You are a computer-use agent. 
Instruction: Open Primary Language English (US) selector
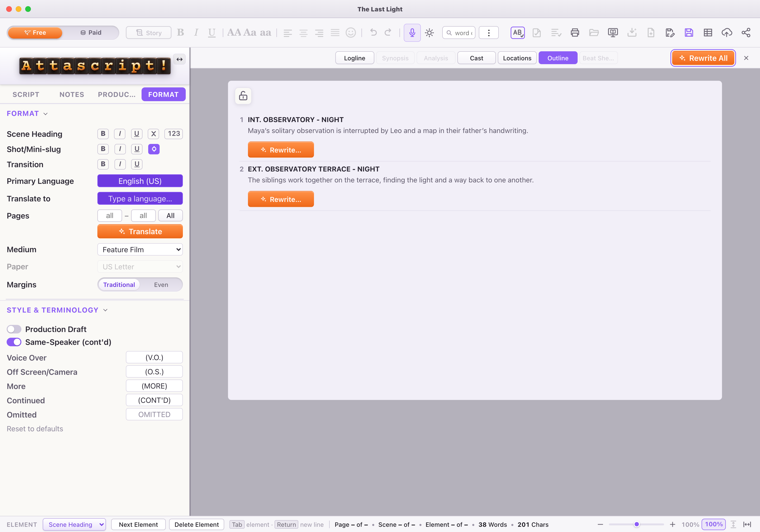(140, 181)
